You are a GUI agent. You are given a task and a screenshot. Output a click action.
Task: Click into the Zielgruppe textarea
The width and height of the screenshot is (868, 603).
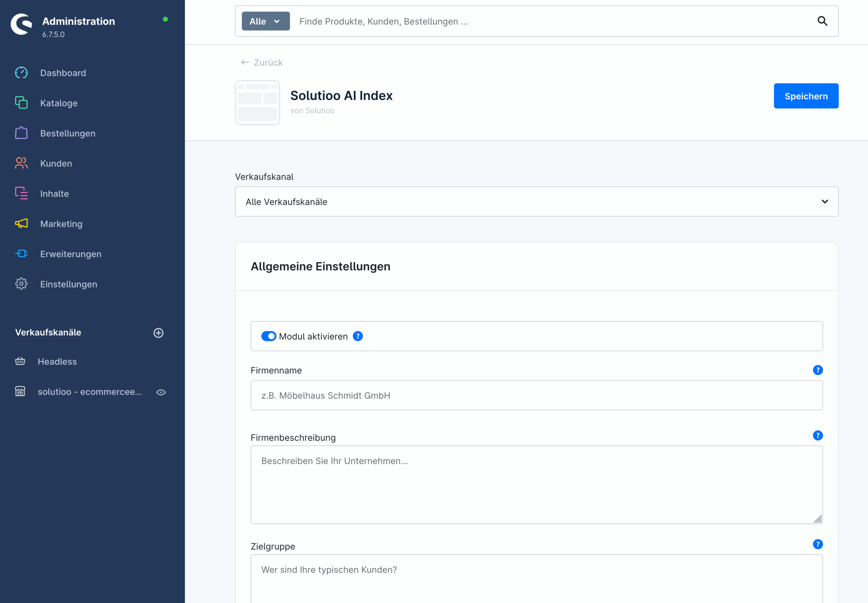coord(537,579)
